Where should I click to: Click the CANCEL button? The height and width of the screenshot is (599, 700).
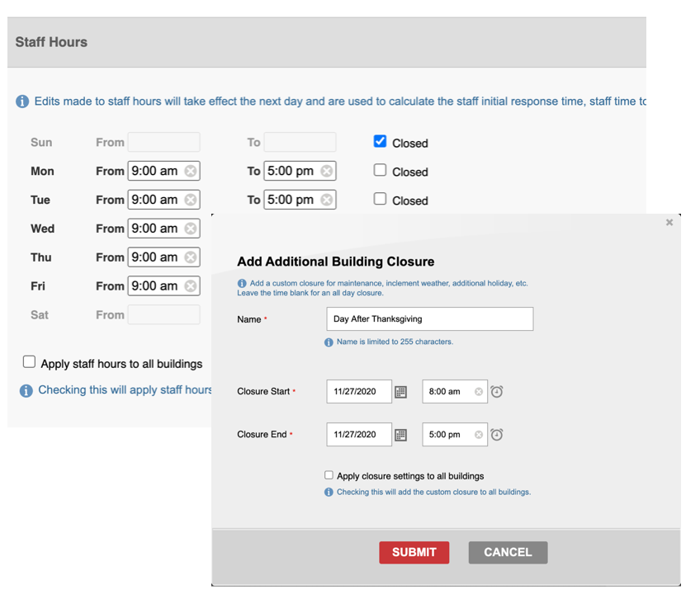(508, 552)
